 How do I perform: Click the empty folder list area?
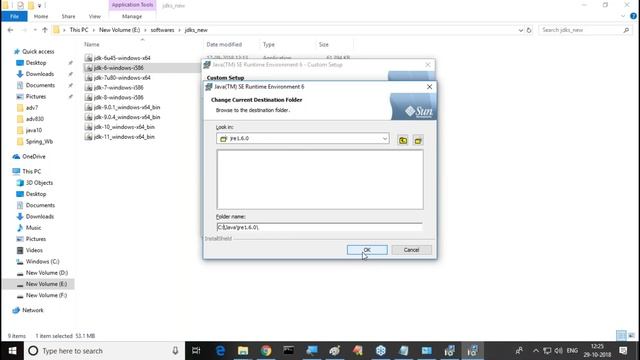[320, 180]
